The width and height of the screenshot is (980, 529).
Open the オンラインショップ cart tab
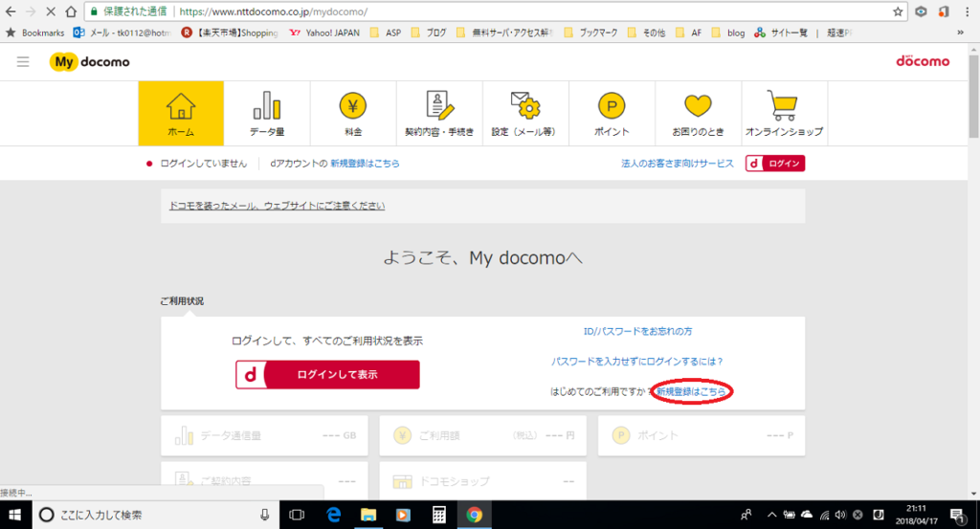(x=785, y=113)
